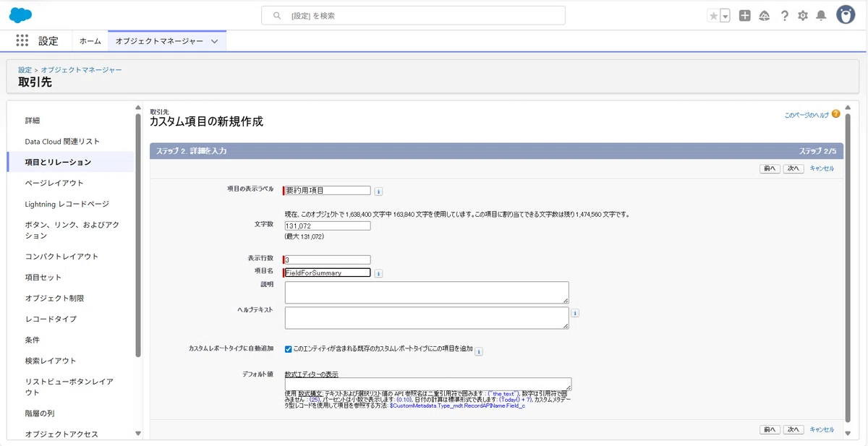Click the favorites star icon
This screenshot has width=868, height=446.
coord(713,16)
